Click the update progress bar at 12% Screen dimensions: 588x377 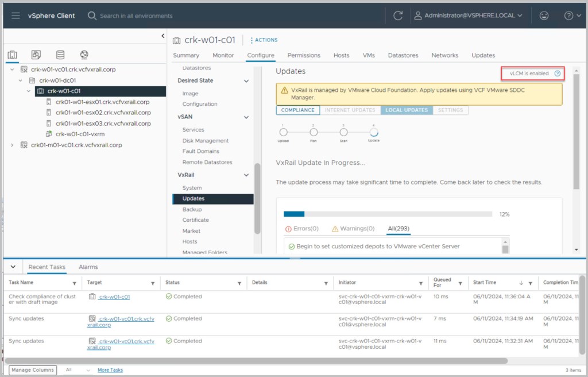click(388, 214)
